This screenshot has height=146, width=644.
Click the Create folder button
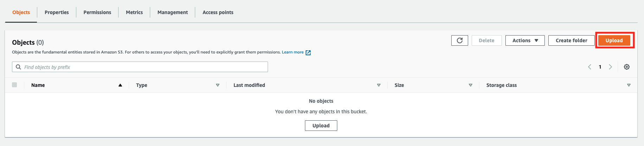pyautogui.click(x=571, y=40)
